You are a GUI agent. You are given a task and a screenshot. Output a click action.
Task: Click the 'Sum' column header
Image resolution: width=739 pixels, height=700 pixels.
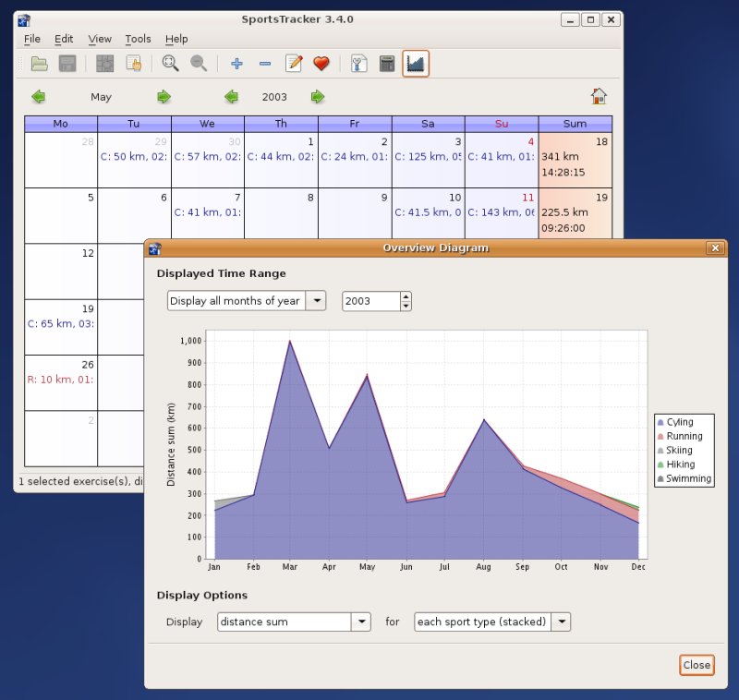click(575, 124)
